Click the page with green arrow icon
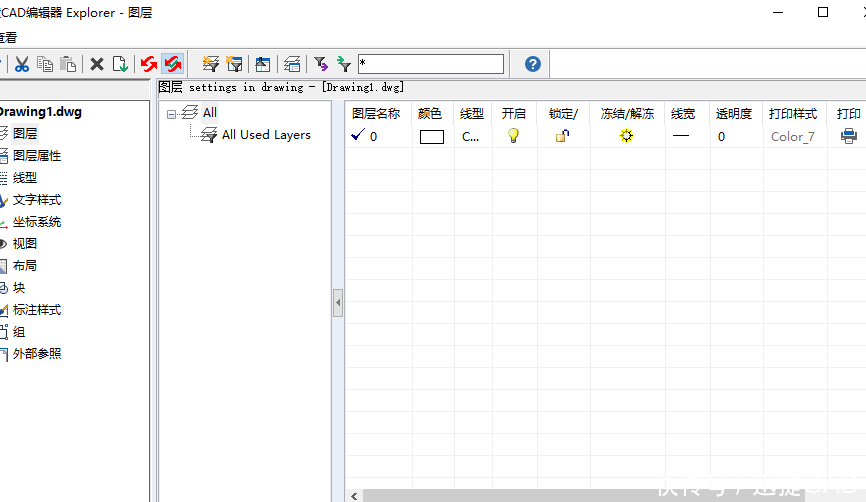The width and height of the screenshot is (866, 502). point(120,64)
